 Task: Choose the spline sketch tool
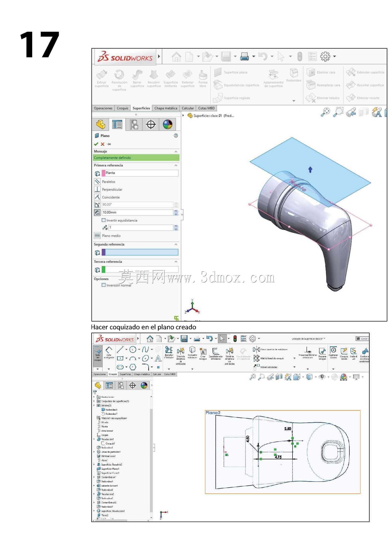[145, 349]
